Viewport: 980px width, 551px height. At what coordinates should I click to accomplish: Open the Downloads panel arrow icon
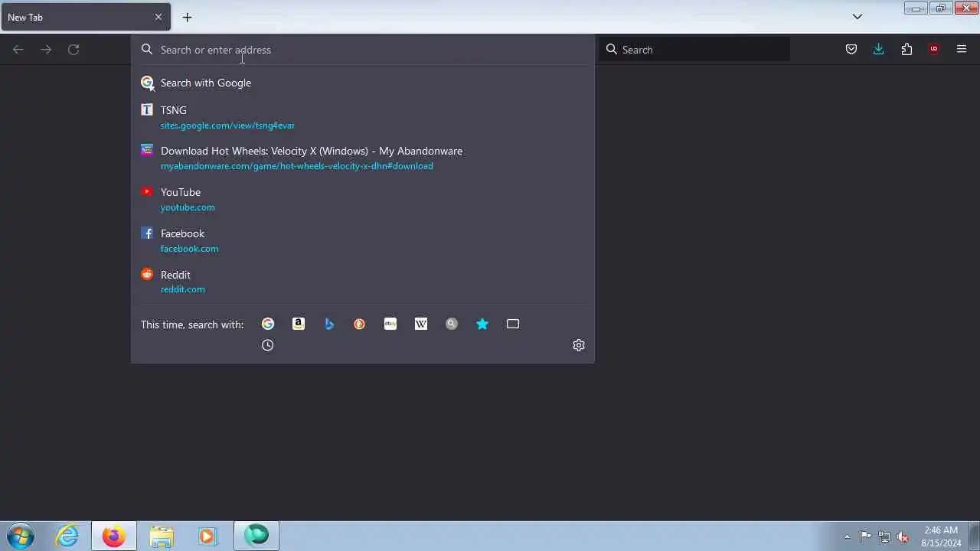879,49
